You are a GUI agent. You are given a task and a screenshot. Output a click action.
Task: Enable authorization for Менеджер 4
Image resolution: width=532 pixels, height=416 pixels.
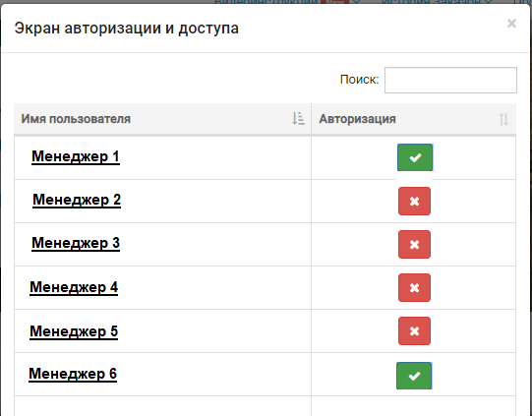click(x=414, y=288)
